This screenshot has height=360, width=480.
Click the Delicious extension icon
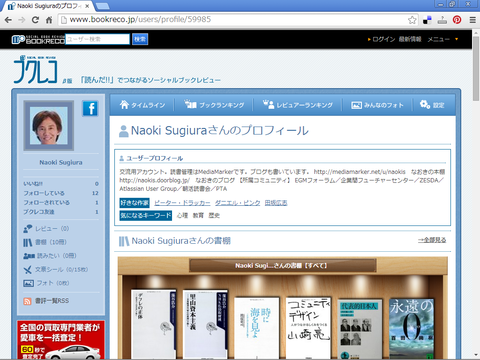pos(427,20)
